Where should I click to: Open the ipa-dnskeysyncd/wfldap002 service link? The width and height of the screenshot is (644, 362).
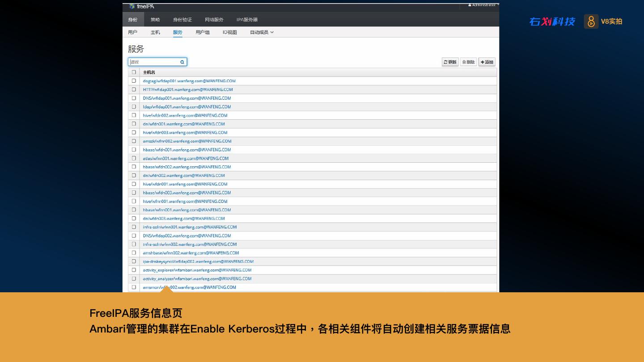click(x=198, y=261)
